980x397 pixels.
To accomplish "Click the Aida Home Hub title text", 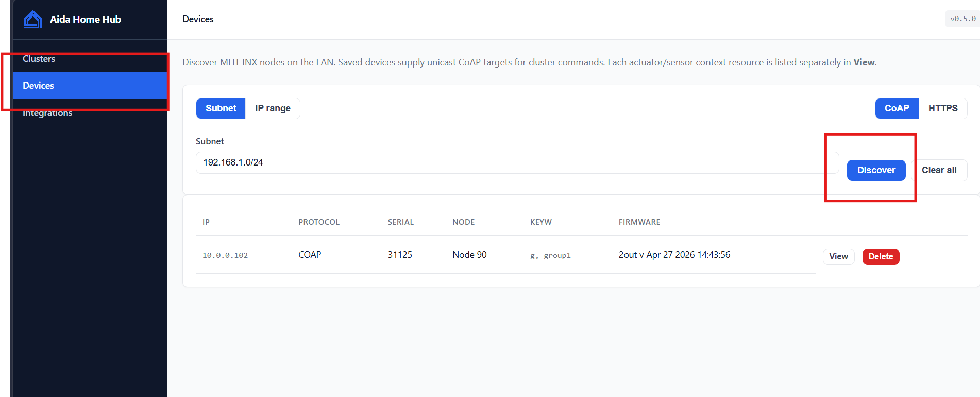I will pos(86,20).
